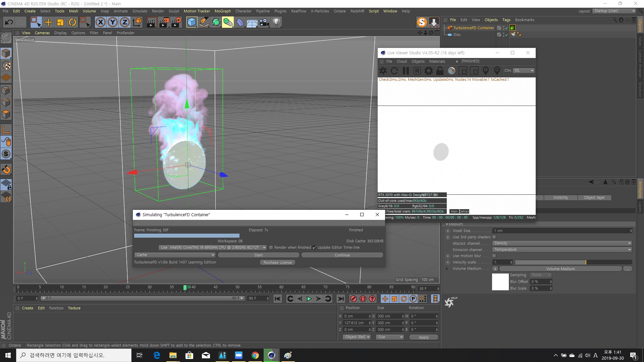Open Abs/sct. channel Density dropdown
This screenshot has width=644, height=362.
coord(562,243)
